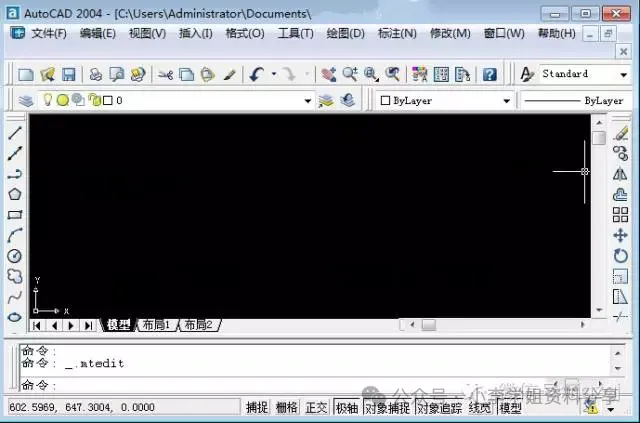Select the Line drawing tool
This screenshot has width=640, height=423.
(15, 133)
